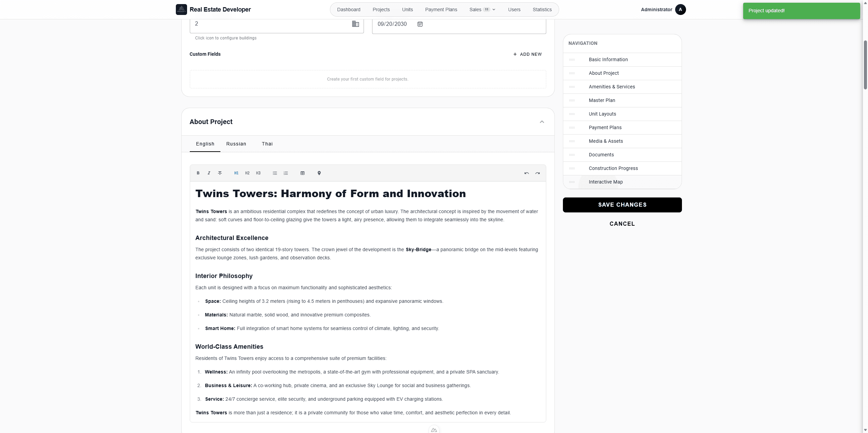Image resolution: width=868 pixels, height=433 pixels.
Task: Insert a bulleted list
Action: point(275,173)
